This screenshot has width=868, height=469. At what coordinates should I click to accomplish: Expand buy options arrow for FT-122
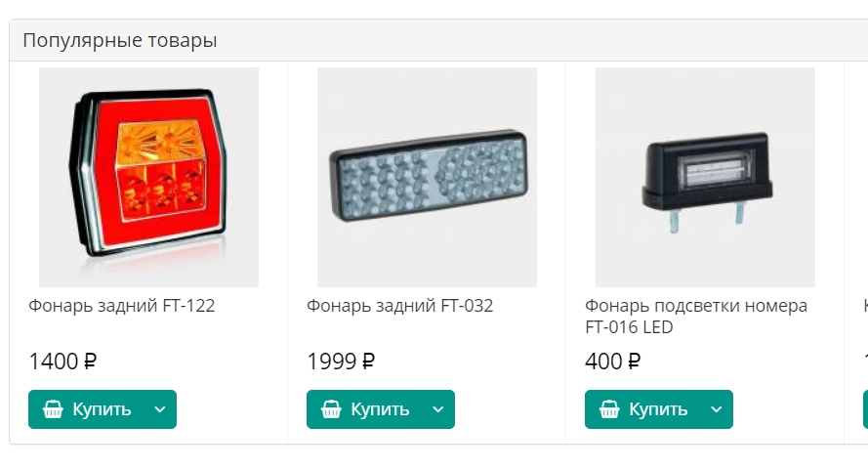160,409
